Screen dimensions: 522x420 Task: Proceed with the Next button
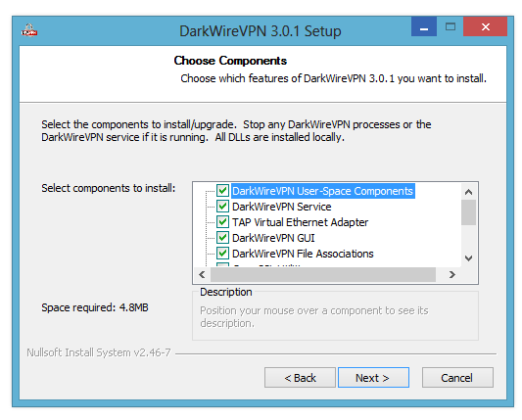point(373,378)
